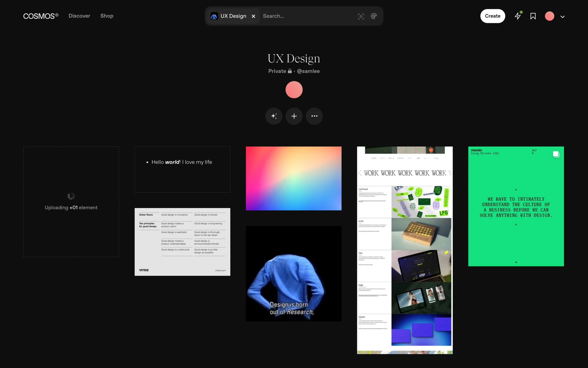Select the stacked copy icon on green card
The width and height of the screenshot is (588, 368).
(556, 154)
